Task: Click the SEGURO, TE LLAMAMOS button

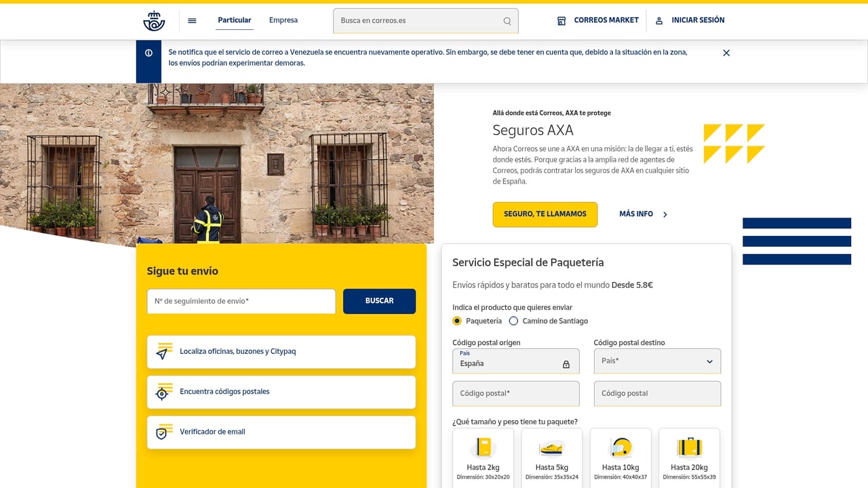Action: coord(545,213)
